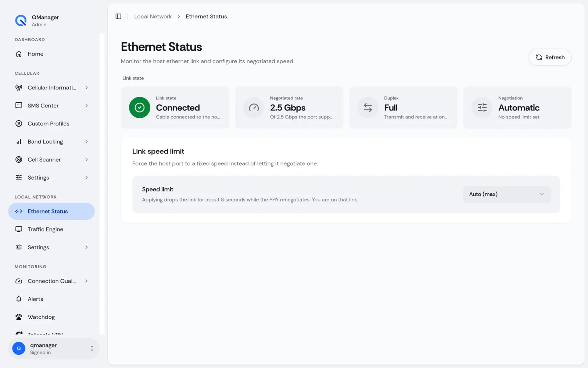Expand the Cell Scanner chevron
The width and height of the screenshot is (588, 368).
[87, 159]
